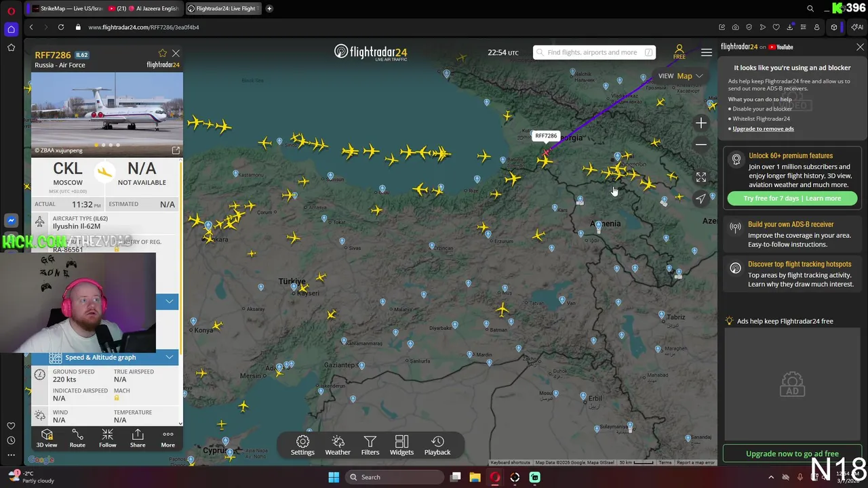Screen dimensions: 868x488
Task: Open the three-dot sidebar options
Action: [x=11, y=454]
